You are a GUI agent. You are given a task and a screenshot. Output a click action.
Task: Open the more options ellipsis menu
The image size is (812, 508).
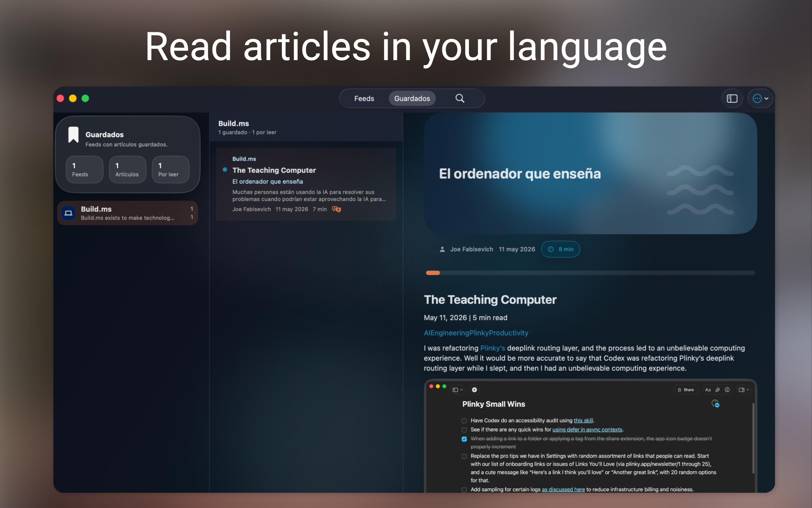coord(760,98)
